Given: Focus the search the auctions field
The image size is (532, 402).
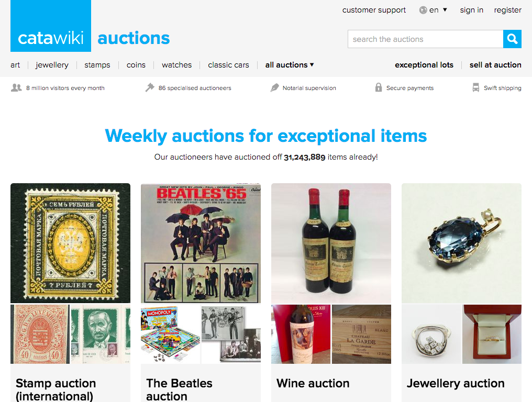Looking at the screenshot, I should 425,39.
